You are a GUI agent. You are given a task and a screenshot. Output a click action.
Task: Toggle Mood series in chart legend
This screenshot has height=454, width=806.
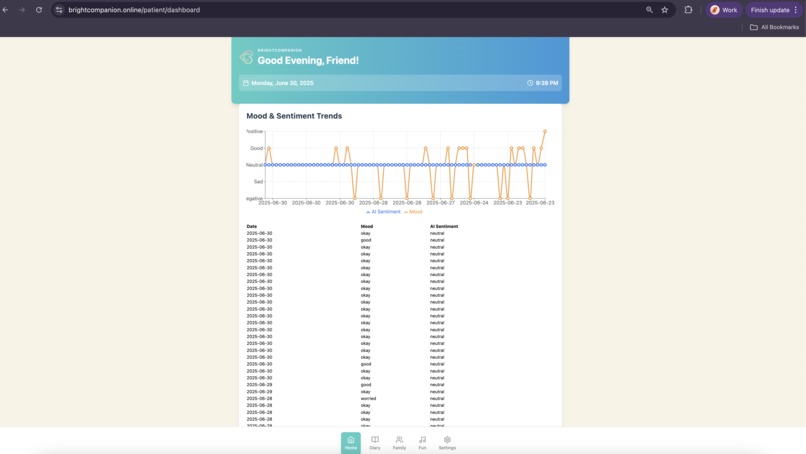413,212
